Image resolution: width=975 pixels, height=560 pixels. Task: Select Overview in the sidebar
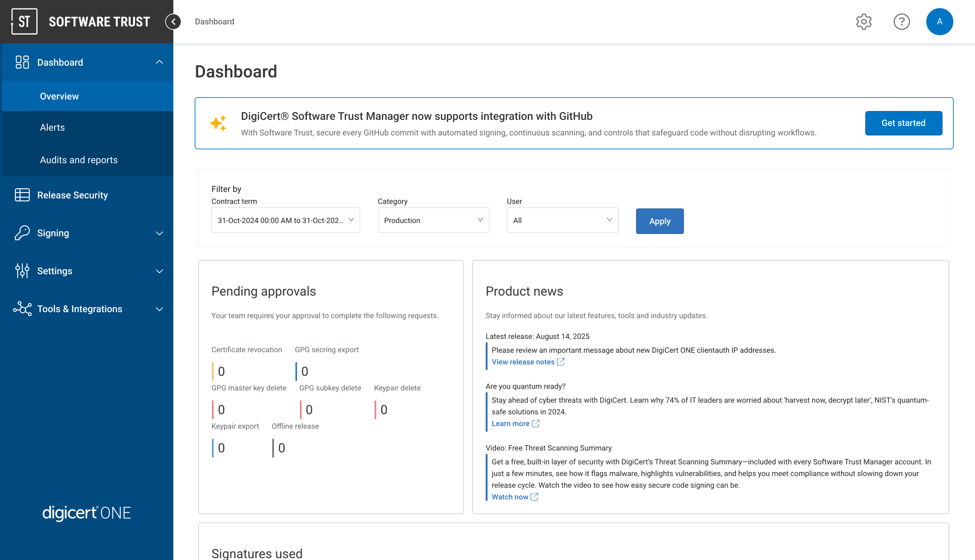tap(88, 96)
